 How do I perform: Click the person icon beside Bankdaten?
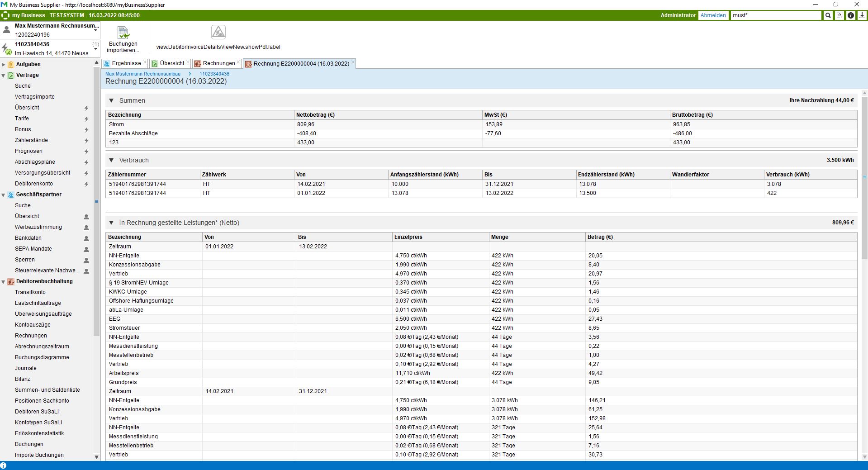(86, 238)
